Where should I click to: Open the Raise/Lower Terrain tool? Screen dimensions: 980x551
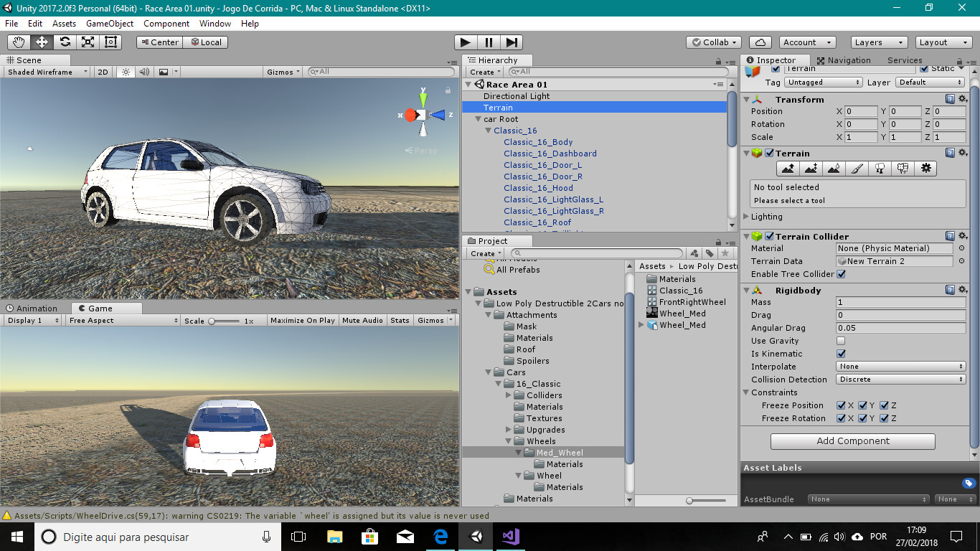[788, 168]
